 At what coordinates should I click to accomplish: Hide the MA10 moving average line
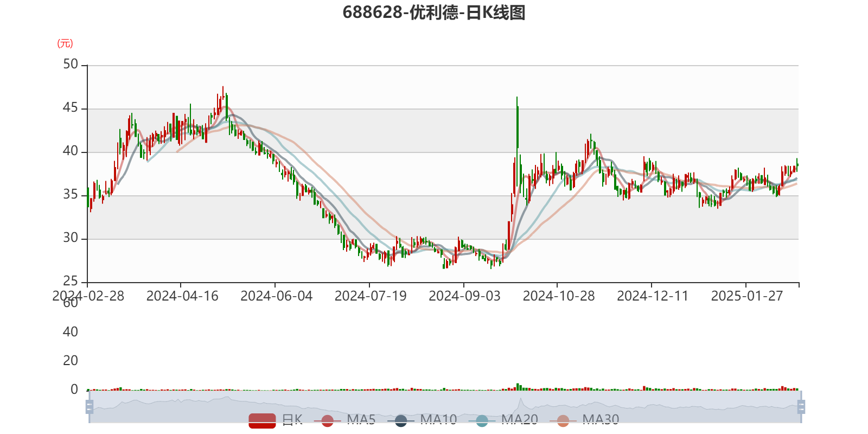tap(422, 420)
